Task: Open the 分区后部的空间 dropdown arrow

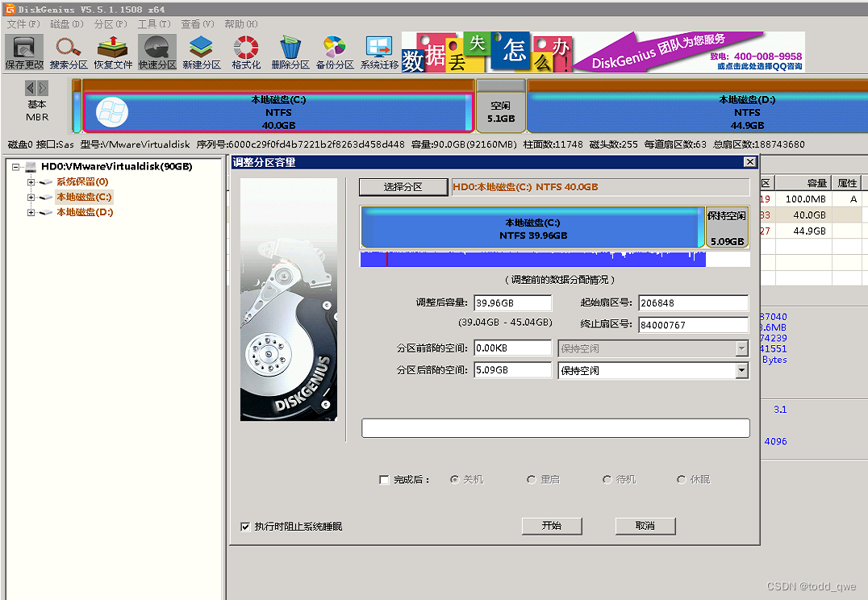Action: (742, 370)
